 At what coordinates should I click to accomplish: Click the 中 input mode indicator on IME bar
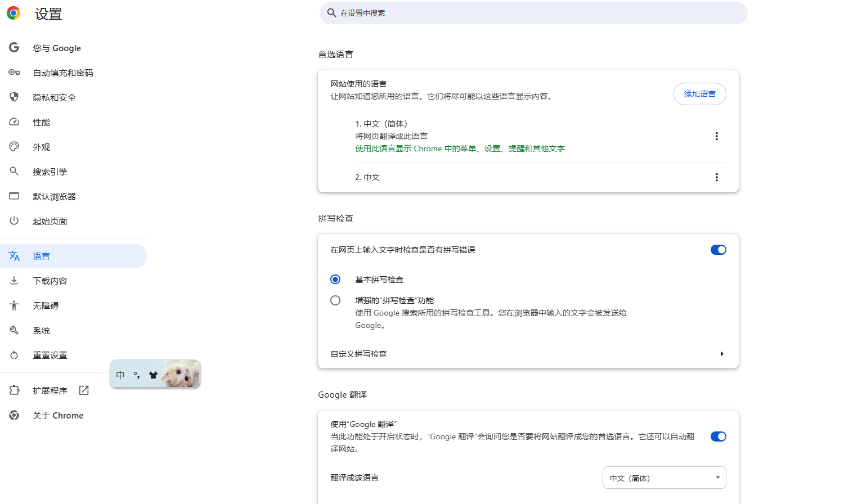120,375
